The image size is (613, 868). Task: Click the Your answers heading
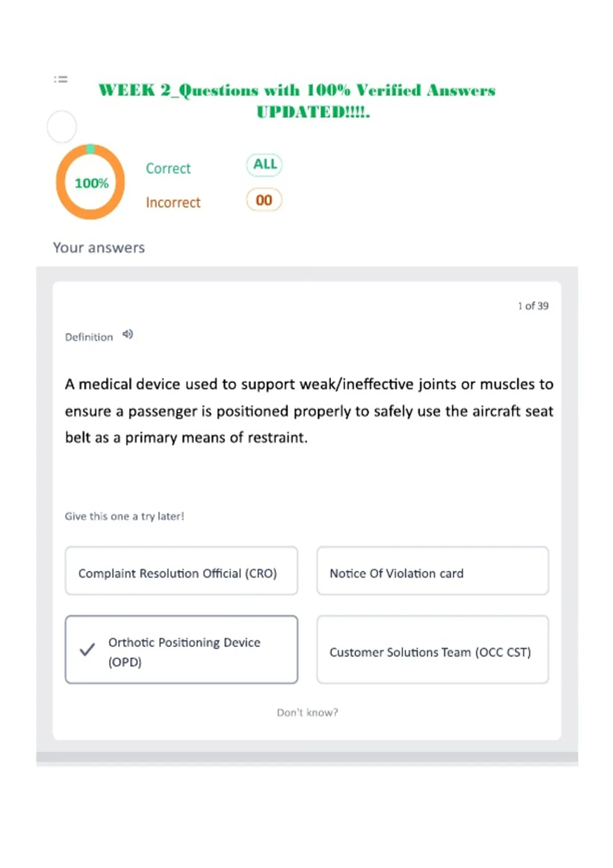coord(99,248)
